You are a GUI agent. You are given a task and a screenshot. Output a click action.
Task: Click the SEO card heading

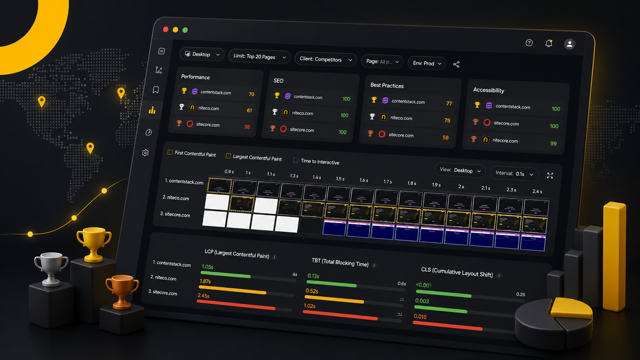click(278, 81)
